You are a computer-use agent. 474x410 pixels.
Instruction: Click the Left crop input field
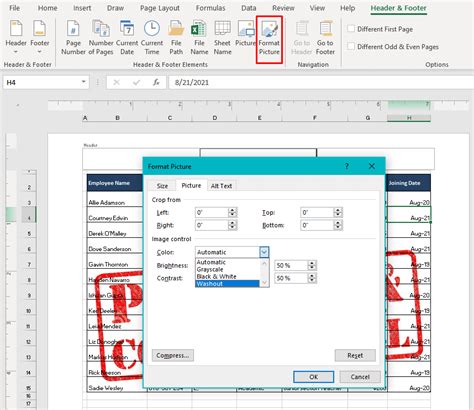(212, 212)
